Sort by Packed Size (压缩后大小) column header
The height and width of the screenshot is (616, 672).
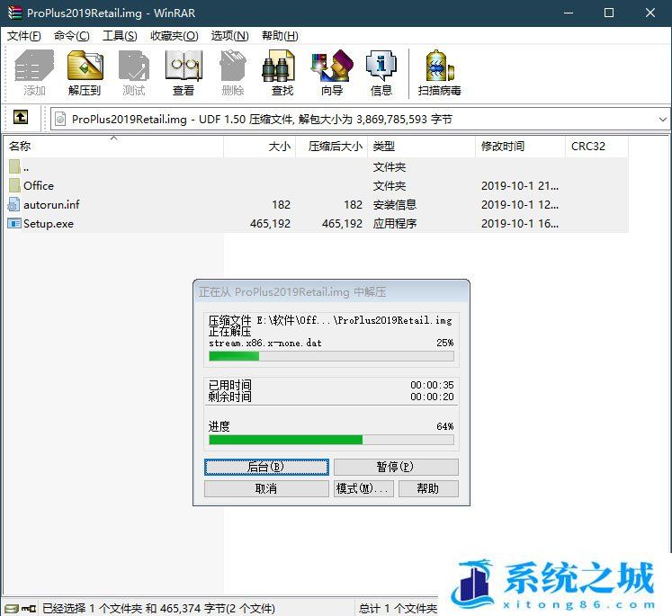(x=332, y=146)
